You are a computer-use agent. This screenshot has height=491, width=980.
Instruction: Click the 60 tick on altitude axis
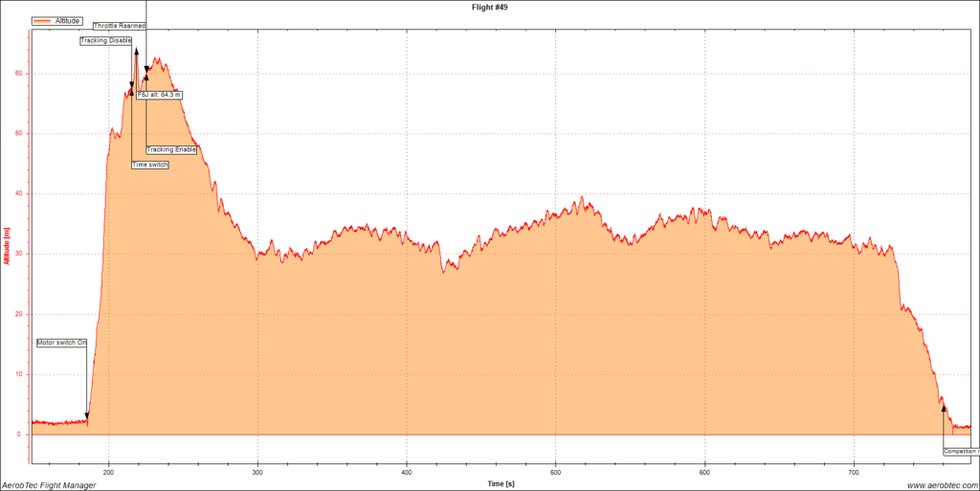(x=22, y=74)
